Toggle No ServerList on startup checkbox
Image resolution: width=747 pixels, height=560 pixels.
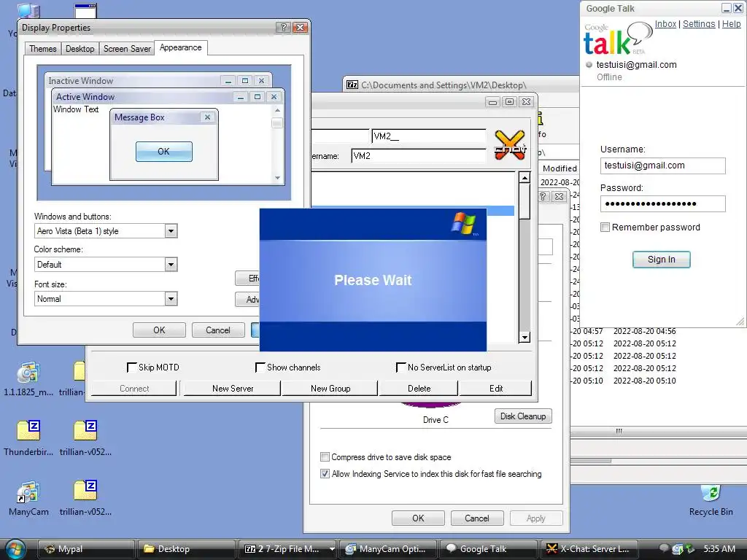click(x=400, y=367)
